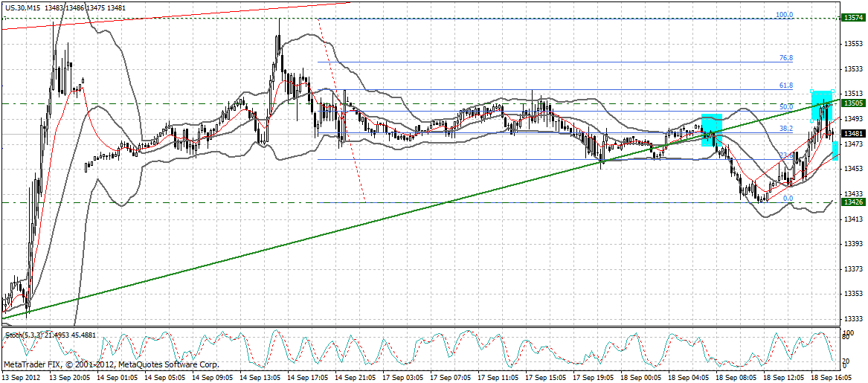This screenshot has height=383, width=868.
Task: Click the 38.2 Fibonacci level label
Action: click(x=786, y=129)
